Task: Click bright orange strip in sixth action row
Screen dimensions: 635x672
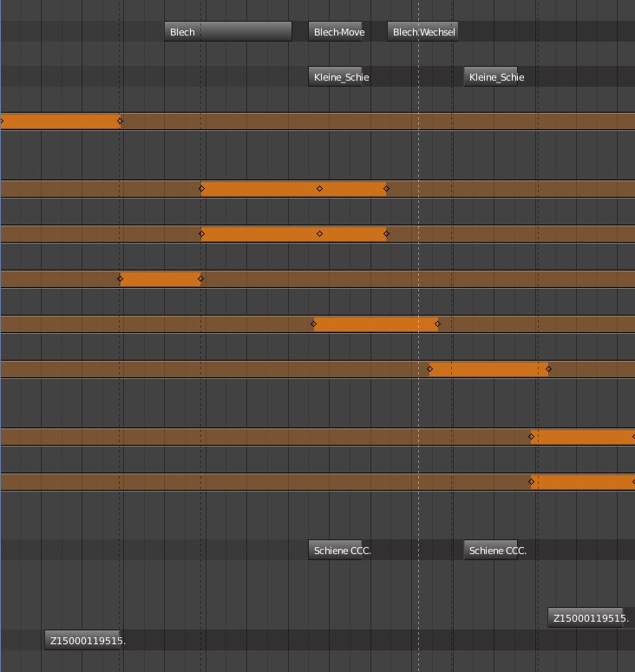Action: 488,369
